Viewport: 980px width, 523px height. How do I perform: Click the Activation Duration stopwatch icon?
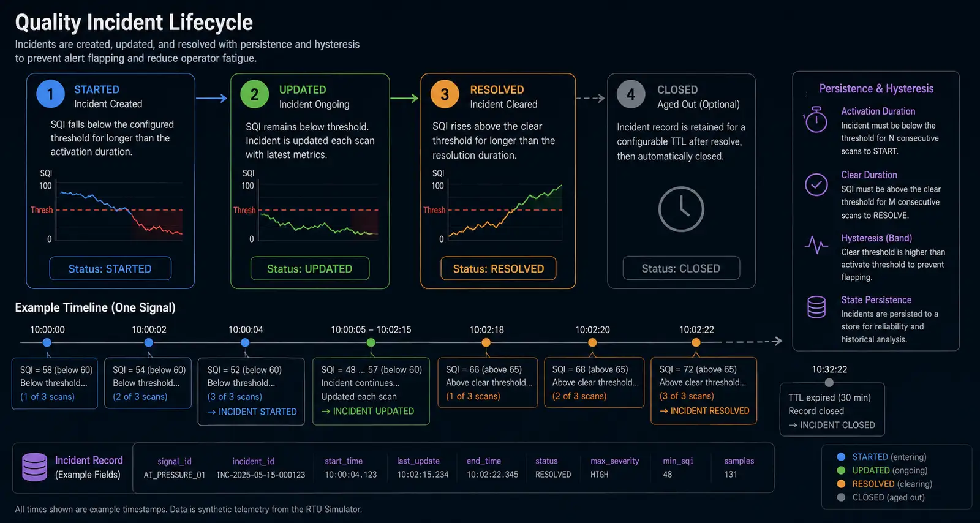pos(816,119)
